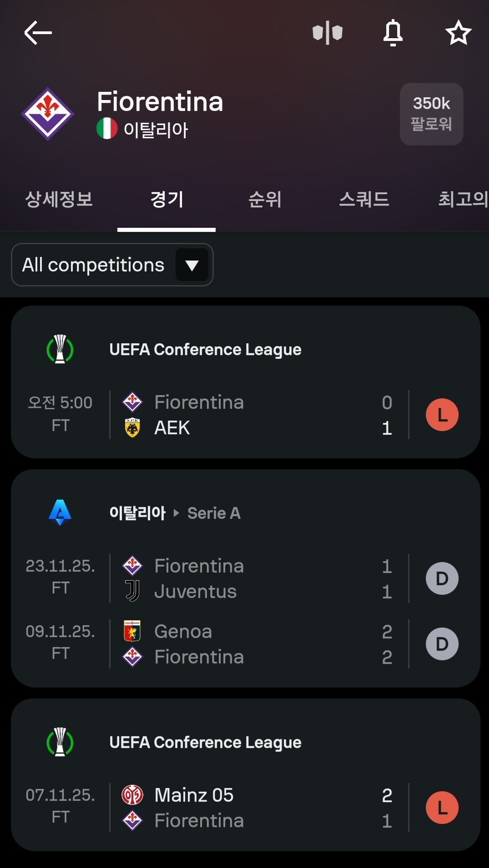Image resolution: width=489 pixels, height=868 pixels.
Task: Tap the 350k followers button
Action: point(431,114)
